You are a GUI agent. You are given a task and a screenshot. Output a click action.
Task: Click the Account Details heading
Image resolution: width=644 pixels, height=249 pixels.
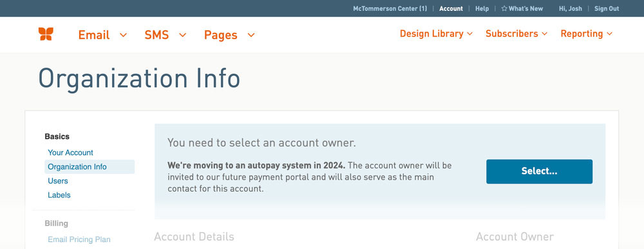coord(194,237)
